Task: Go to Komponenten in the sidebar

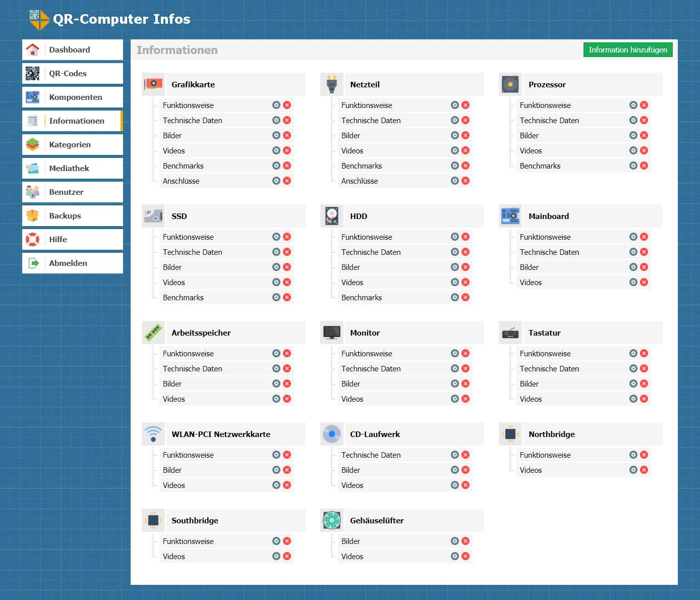Action: (x=73, y=97)
